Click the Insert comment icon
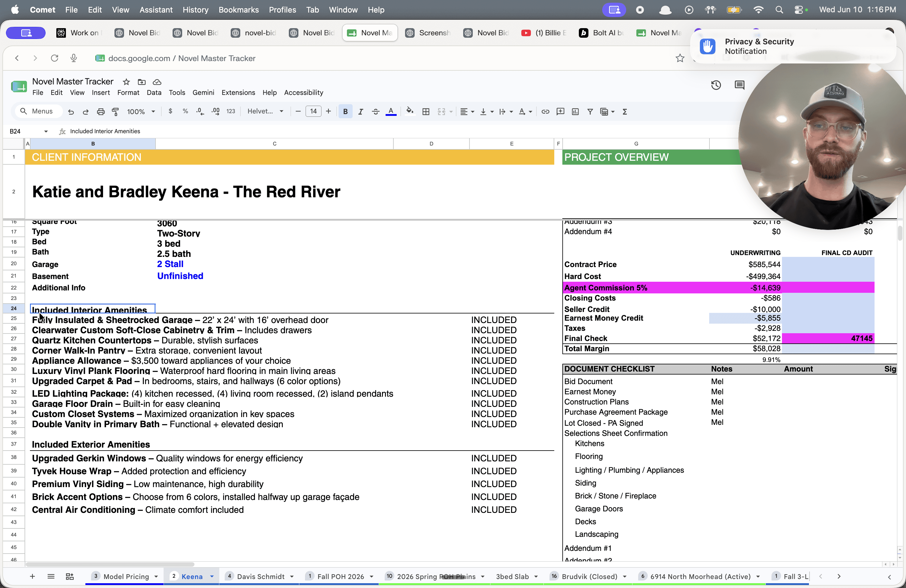This screenshot has height=588, width=906. (560, 111)
